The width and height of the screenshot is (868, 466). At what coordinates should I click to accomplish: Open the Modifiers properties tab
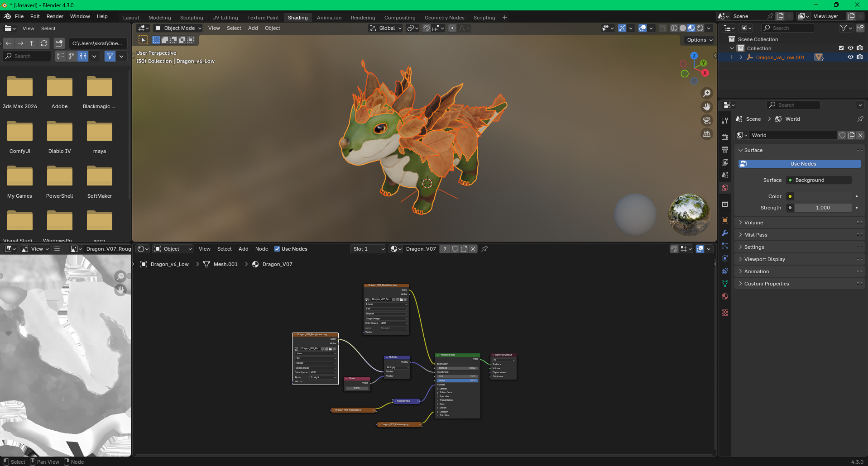[x=725, y=233]
